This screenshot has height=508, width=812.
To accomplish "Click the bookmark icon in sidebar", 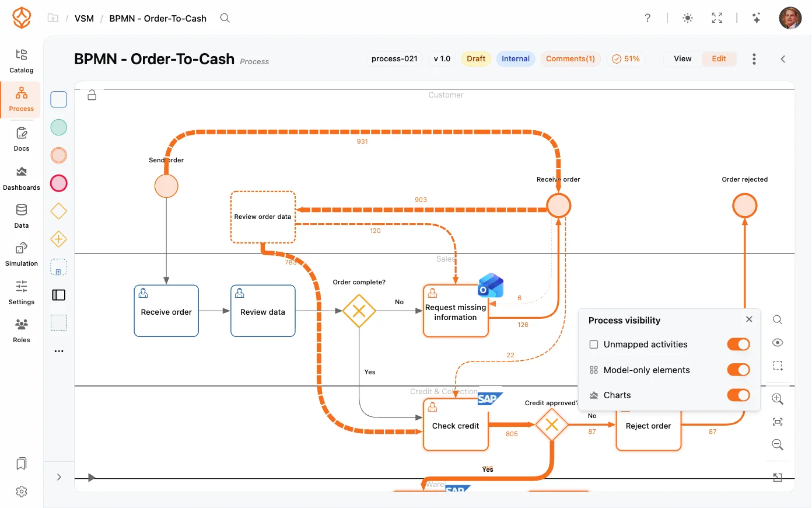I will pos(22,464).
